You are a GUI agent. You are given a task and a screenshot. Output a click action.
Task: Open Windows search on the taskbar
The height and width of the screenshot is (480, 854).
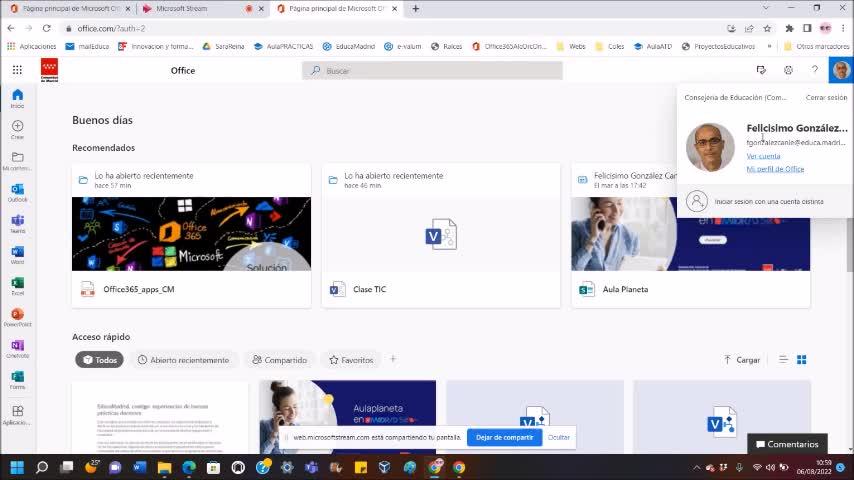pyautogui.click(x=42, y=467)
